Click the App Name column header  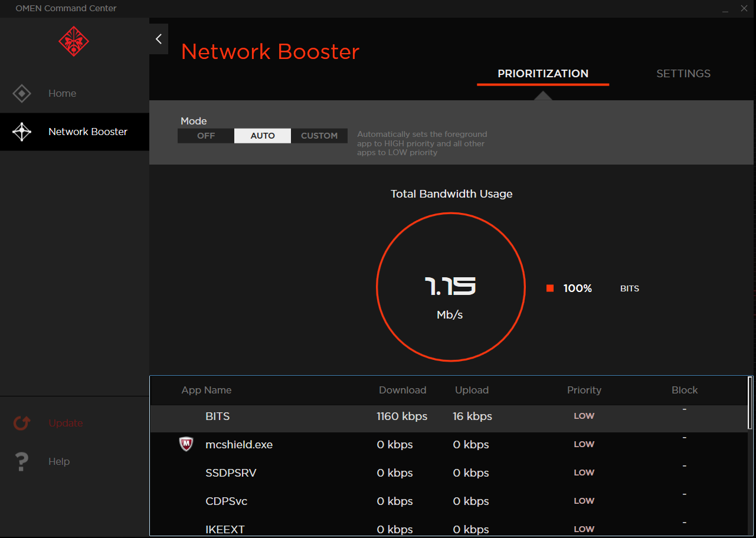(207, 390)
